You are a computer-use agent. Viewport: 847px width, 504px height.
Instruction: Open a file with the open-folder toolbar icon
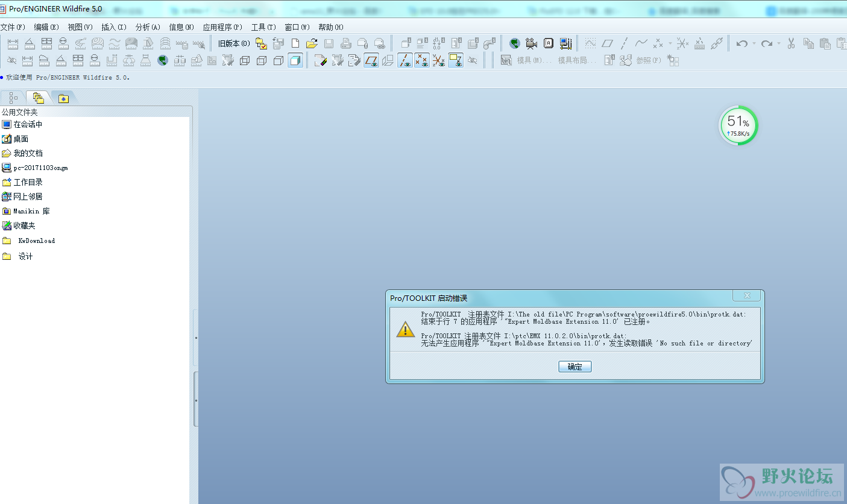tap(312, 43)
